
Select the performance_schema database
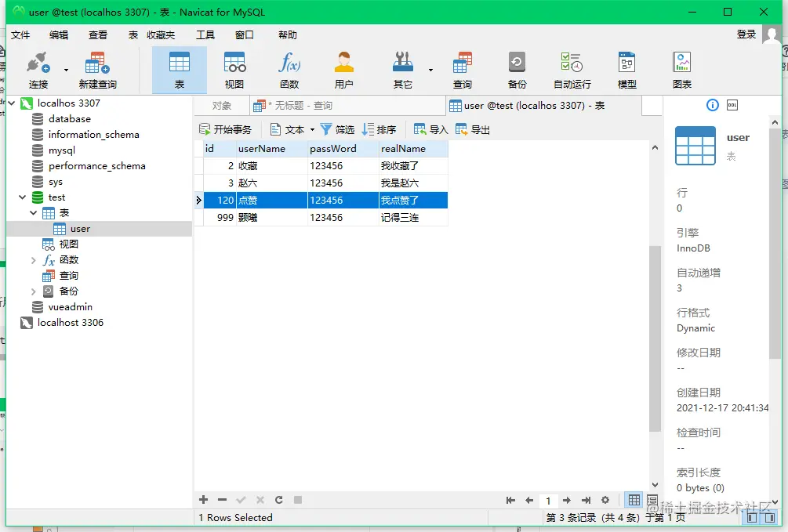pyautogui.click(x=97, y=166)
